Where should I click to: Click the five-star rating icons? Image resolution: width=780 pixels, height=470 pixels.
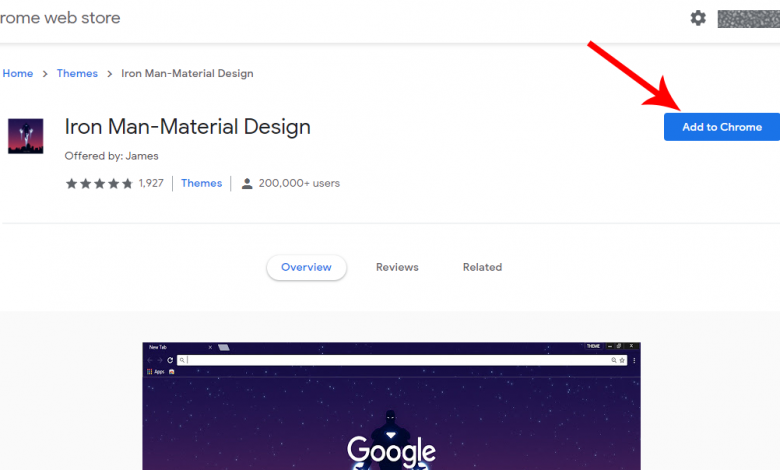[x=99, y=184]
